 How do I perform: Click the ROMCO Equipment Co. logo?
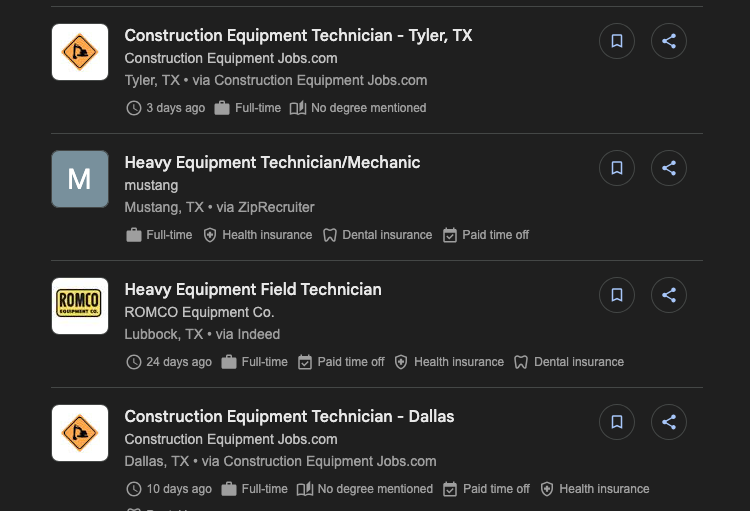coord(80,305)
